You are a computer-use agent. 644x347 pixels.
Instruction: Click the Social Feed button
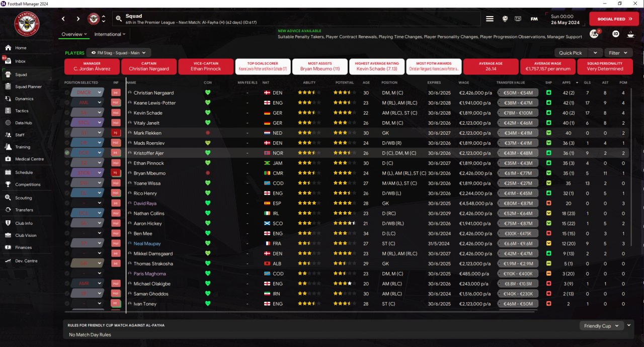click(x=614, y=19)
